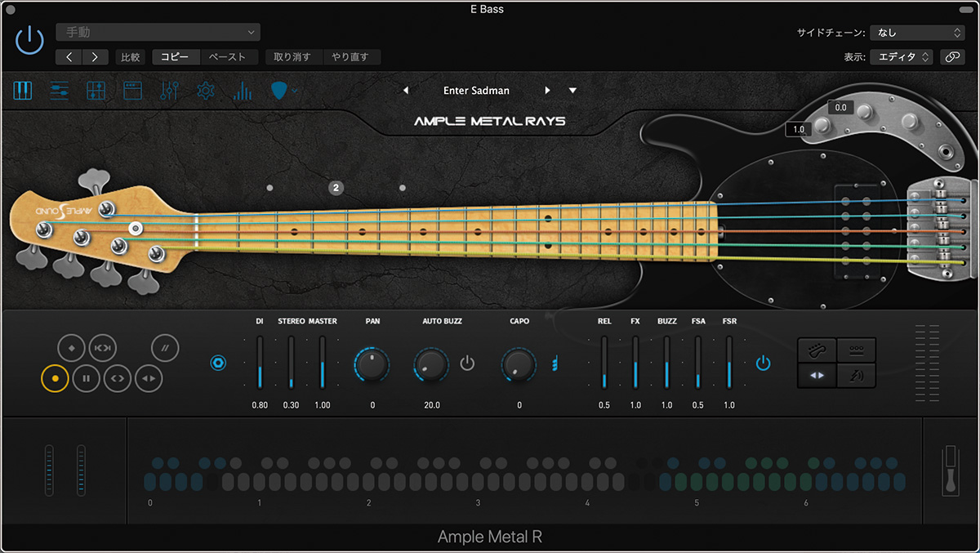The height and width of the screenshot is (553, 980).
Task: Click the PAN knob
Action: (372, 363)
